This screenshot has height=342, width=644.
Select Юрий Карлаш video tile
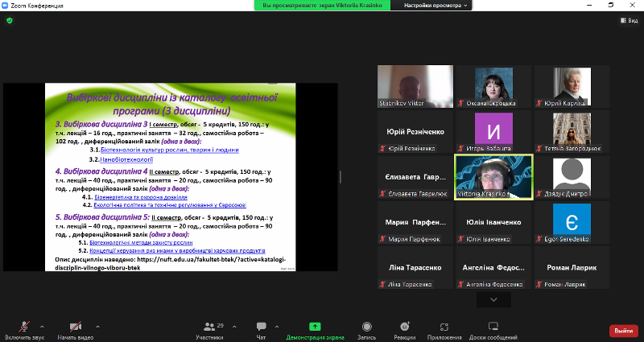click(572, 87)
